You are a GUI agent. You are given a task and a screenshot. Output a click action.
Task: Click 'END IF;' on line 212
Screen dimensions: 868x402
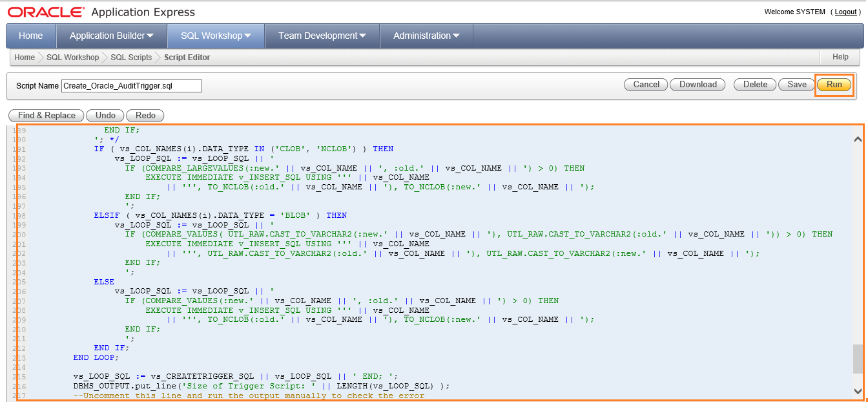112,348
